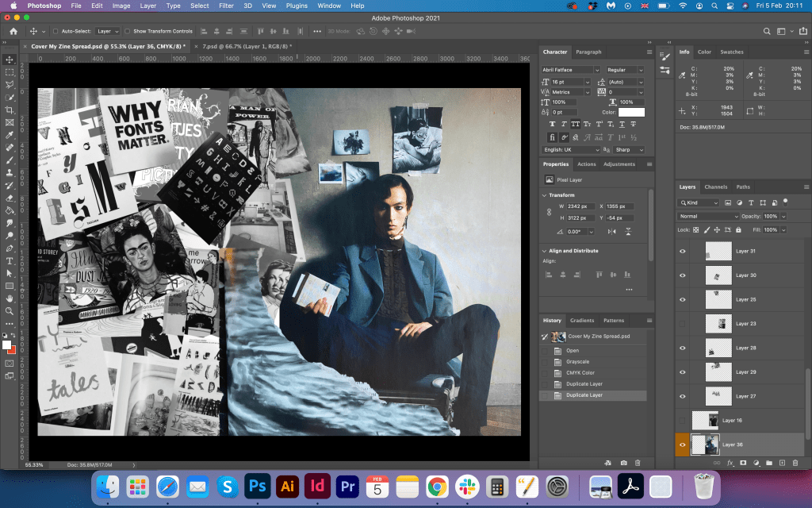The height and width of the screenshot is (508, 812).
Task: Choose the Horizontal Type tool
Action: point(10,261)
